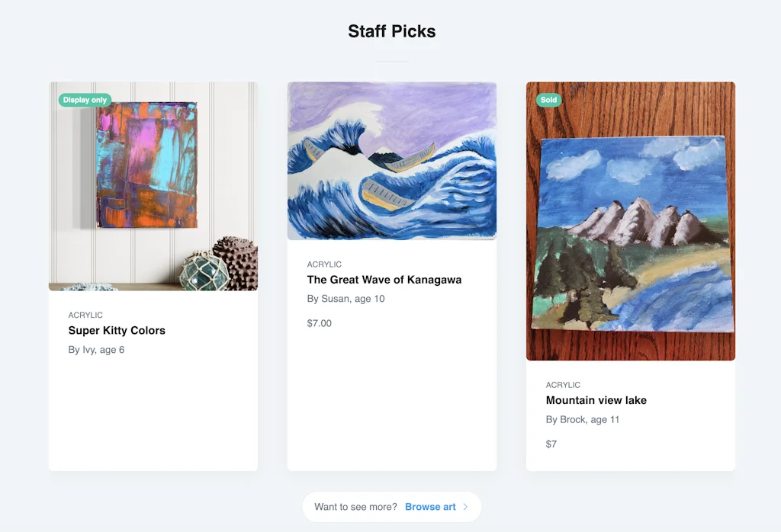Select the Super Kitty Colors title
The image size is (781, 532).
pos(117,330)
